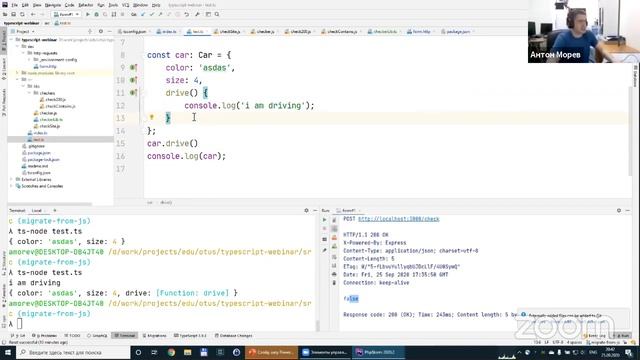
Task: Click the green rerun icon in Run panel
Action: tap(324, 220)
